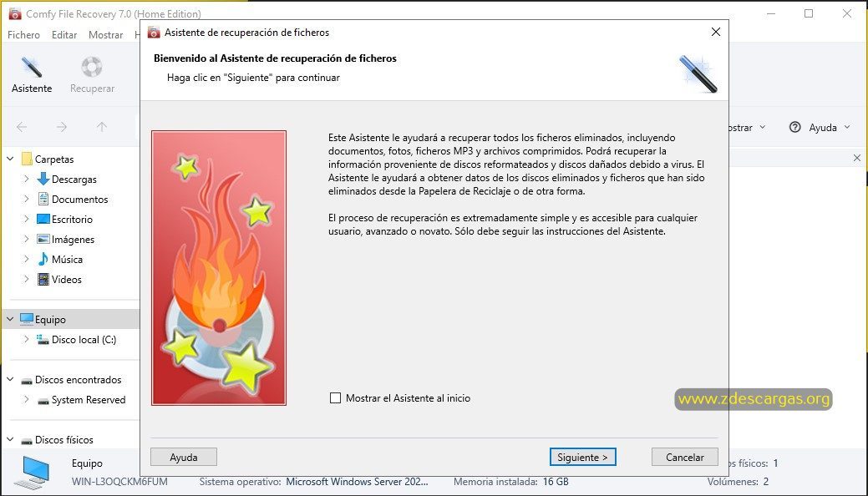Close the panel with the X button
868x496 pixels.
pyautogui.click(x=857, y=159)
